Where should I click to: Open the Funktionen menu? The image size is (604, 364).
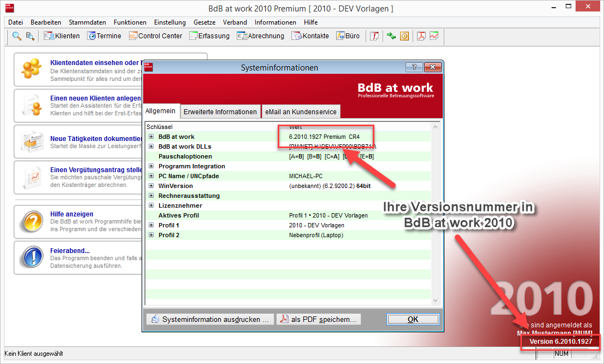[x=130, y=22]
